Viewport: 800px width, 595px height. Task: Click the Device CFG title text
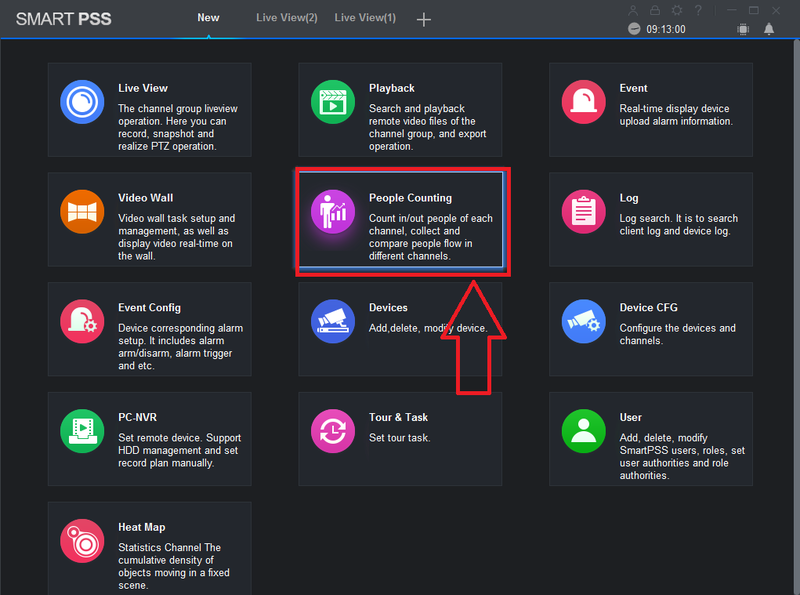648,308
